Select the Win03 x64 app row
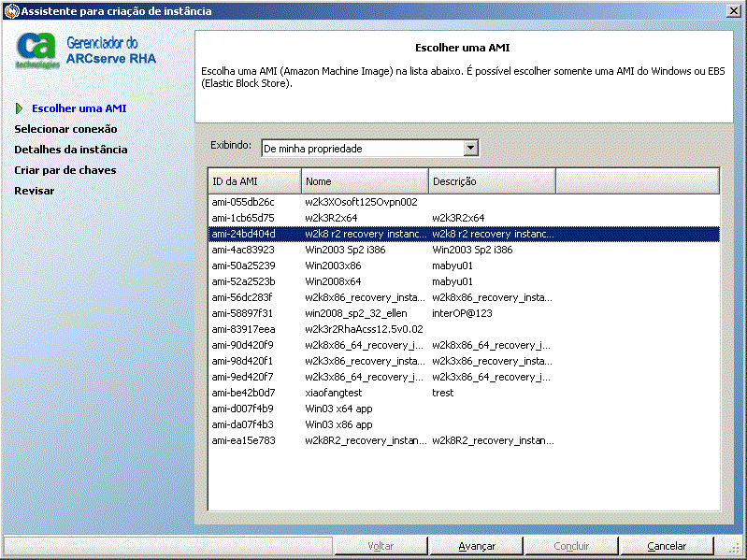 click(x=338, y=409)
